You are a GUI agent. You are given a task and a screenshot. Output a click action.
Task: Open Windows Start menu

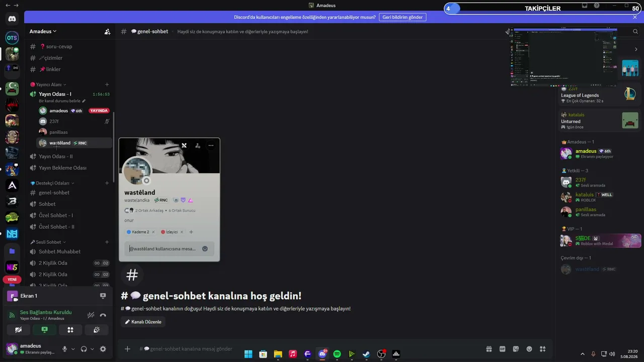tap(248, 354)
